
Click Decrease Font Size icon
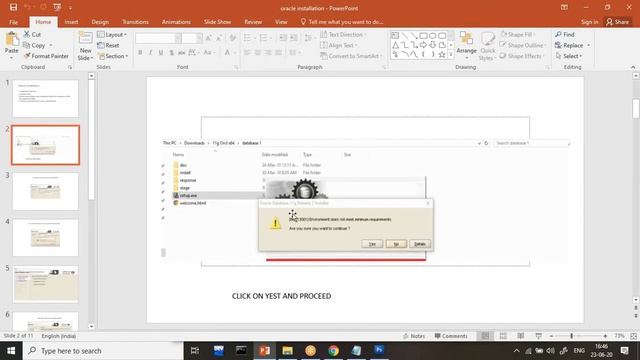pyautogui.click(x=219, y=38)
